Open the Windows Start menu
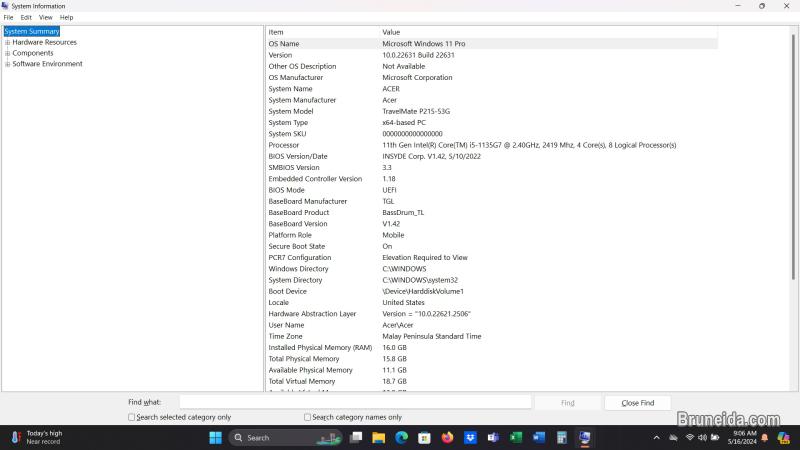800x450 pixels. click(215, 437)
